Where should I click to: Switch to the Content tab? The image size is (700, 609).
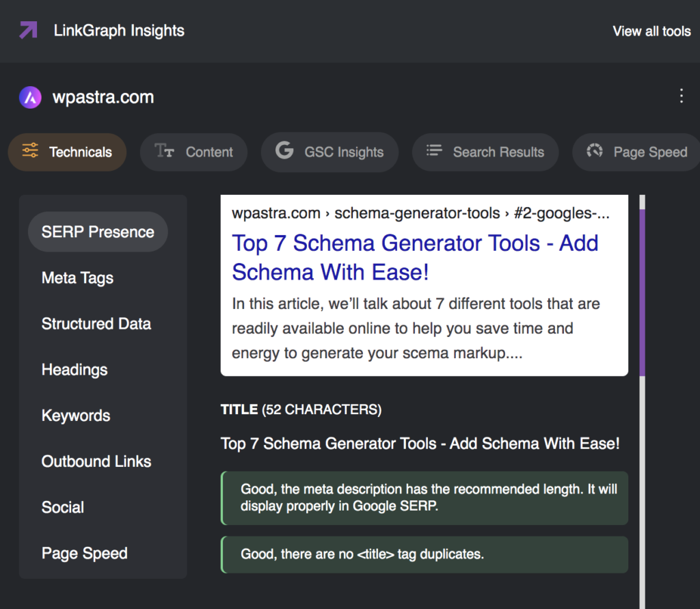(193, 152)
